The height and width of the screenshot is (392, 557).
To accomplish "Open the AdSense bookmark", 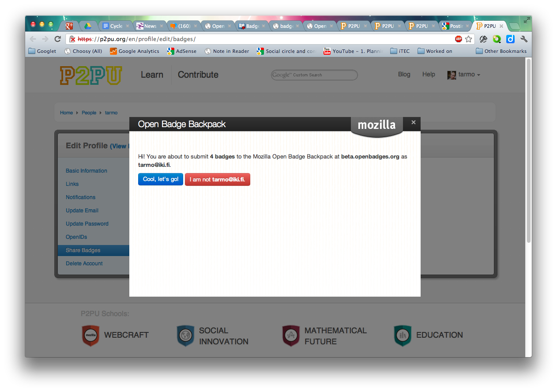I will pyautogui.click(x=182, y=51).
